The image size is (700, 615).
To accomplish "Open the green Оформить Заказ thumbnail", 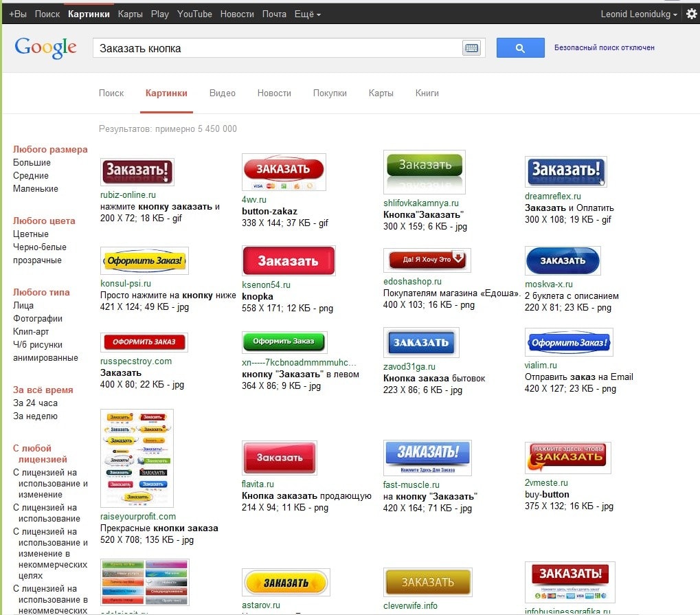I will coord(284,342).
